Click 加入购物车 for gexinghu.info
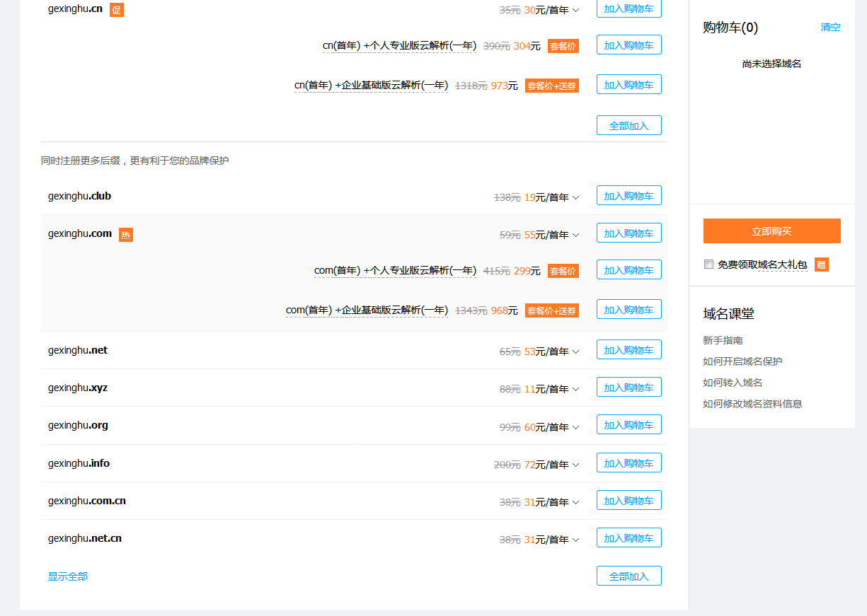Image resolution: width=867 pixels, height=616 pixels. (628, 462)
